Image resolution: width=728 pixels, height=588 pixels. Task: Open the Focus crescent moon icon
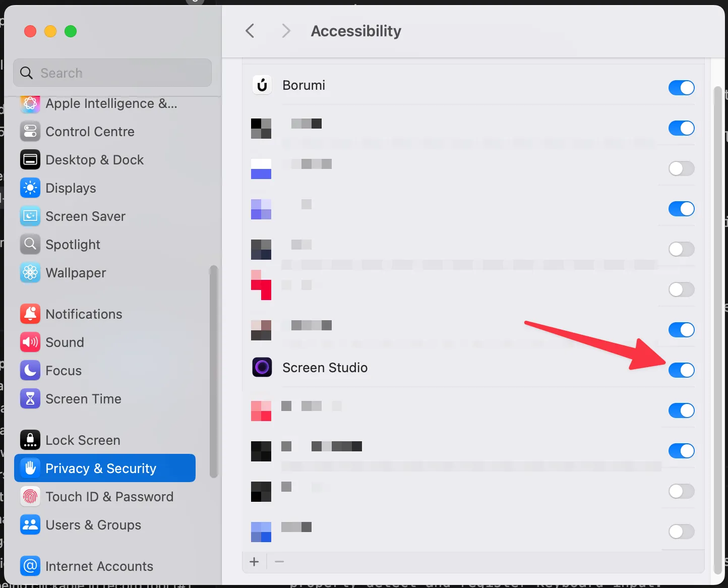30,370
